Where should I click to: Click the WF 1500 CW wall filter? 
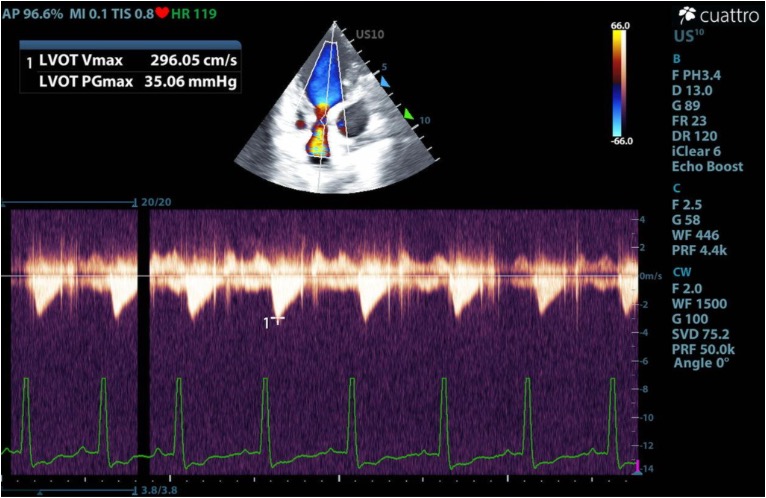tap(700, 303)
